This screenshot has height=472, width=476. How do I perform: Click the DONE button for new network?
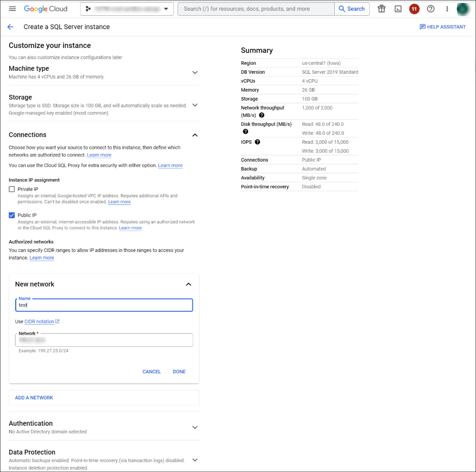click(179, 372)
